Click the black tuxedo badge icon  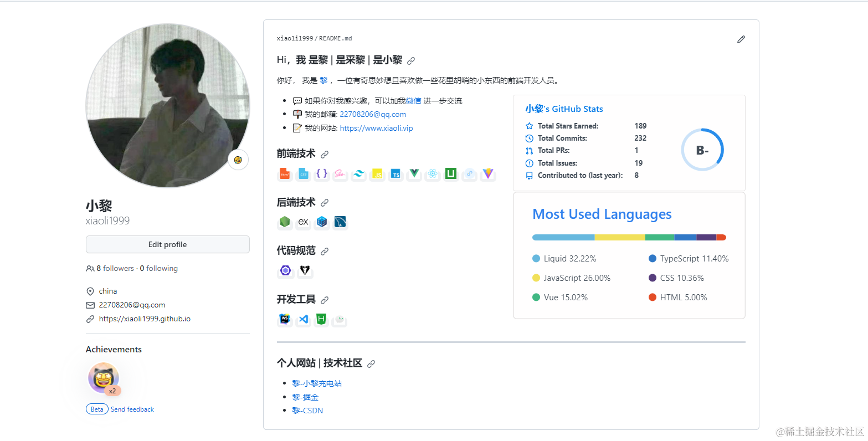[x=305, y=271]
